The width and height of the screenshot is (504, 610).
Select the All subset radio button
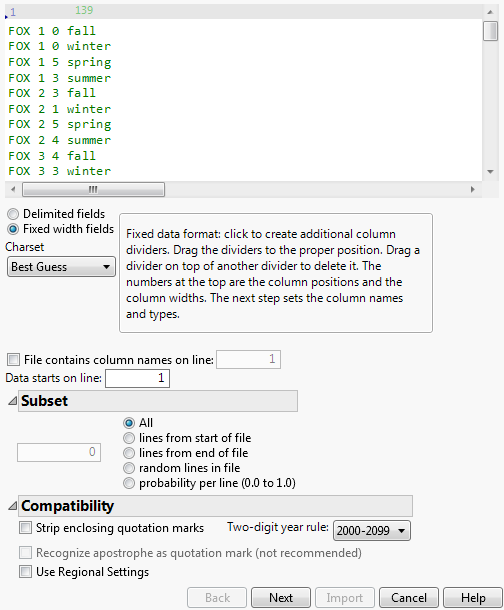click(x=129, y=423)
